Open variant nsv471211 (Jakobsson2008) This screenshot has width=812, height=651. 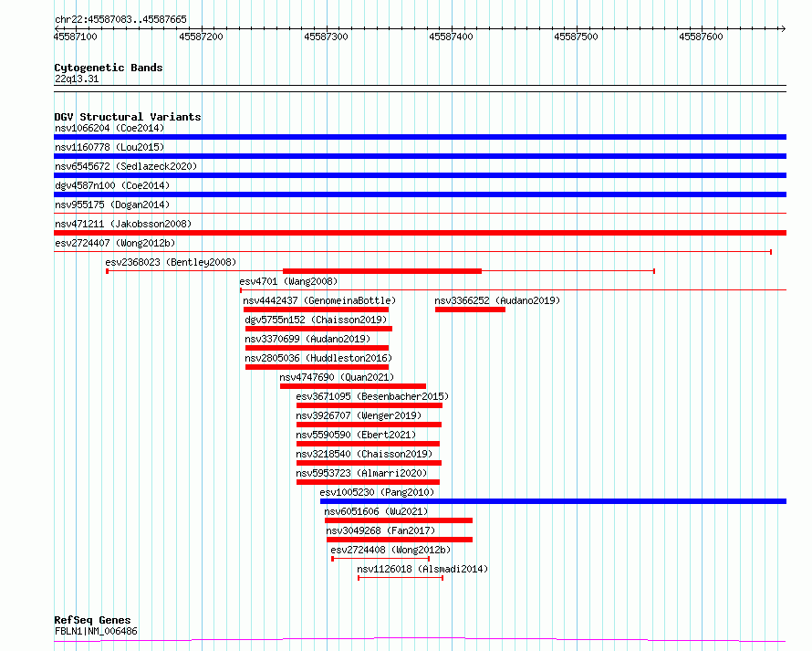(123, 224)
